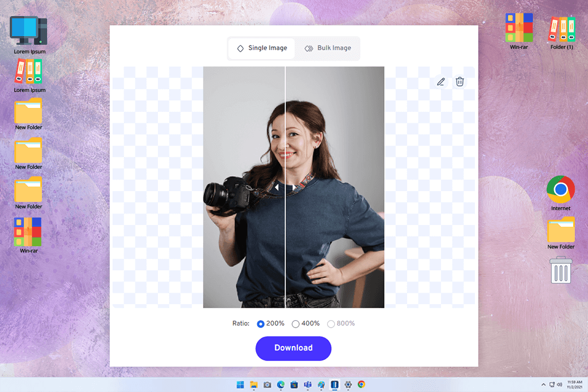This screenshot has height=392, width=588.
Task: Open the Recycle Bin desktop icon
Action: [561, 270]
